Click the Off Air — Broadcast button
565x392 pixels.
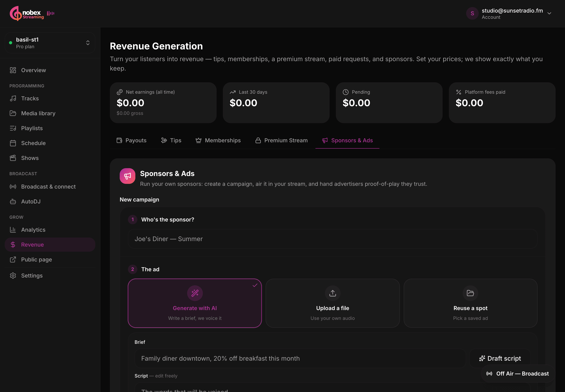(x=518, y=374)
